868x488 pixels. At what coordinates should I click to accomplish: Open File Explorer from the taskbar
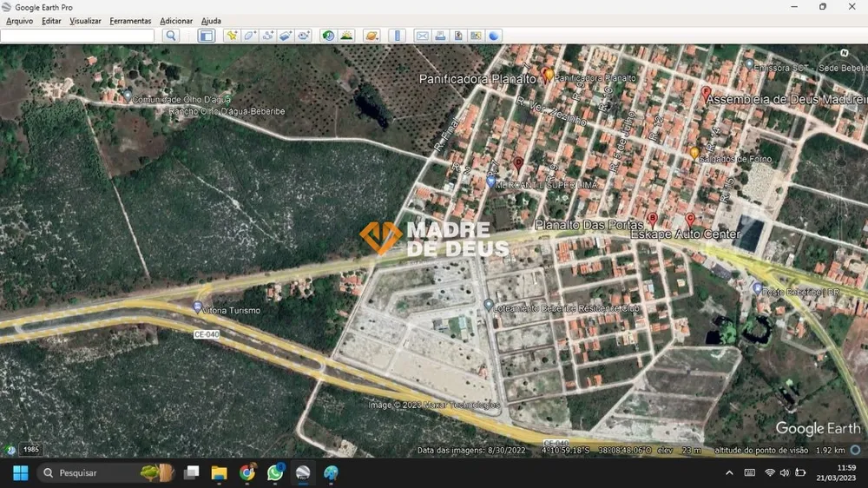[220, 472]
